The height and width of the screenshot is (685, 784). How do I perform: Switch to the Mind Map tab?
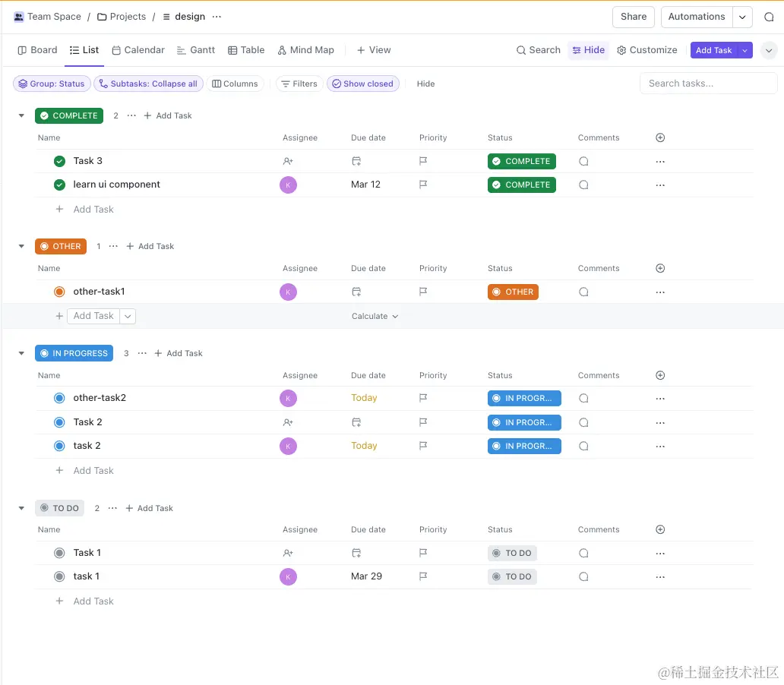point(306,50)
